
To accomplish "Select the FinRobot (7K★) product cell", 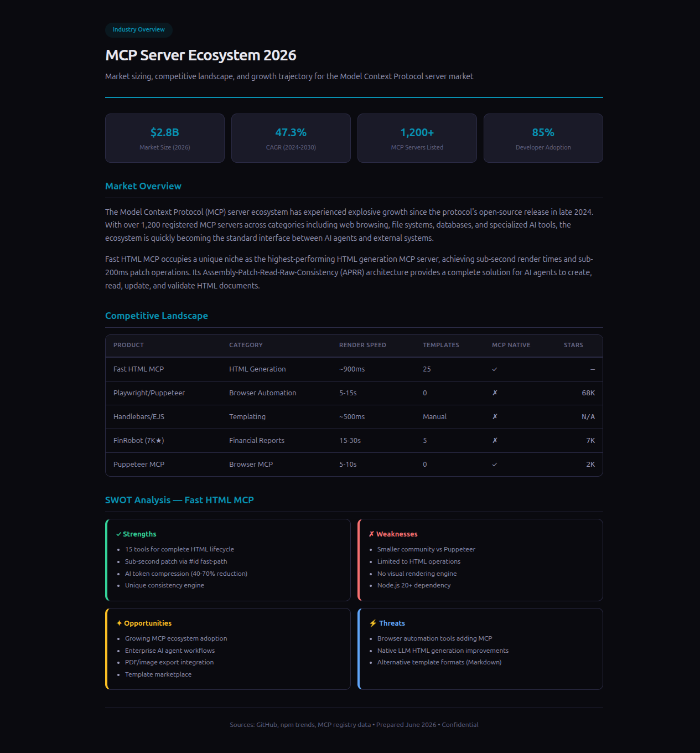I will click(139, 441).
